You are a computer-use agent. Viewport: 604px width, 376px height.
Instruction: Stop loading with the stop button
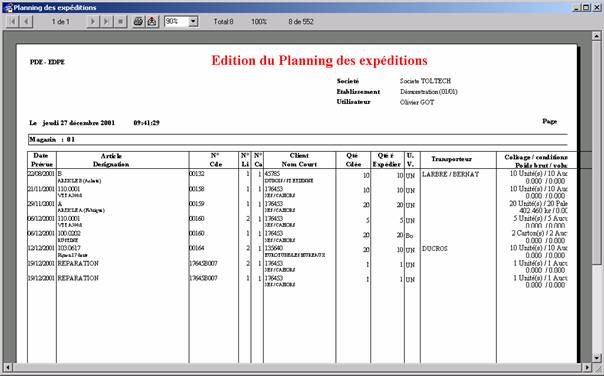tap(120, 22)
